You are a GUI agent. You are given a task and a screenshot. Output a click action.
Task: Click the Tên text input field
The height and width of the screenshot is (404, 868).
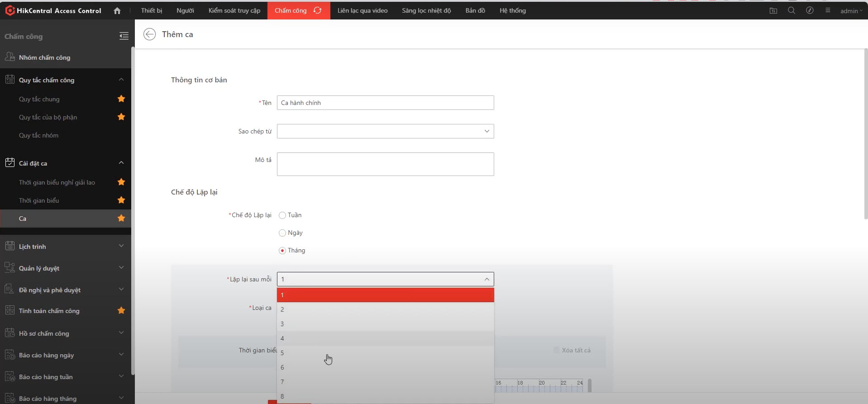point(385,103)
